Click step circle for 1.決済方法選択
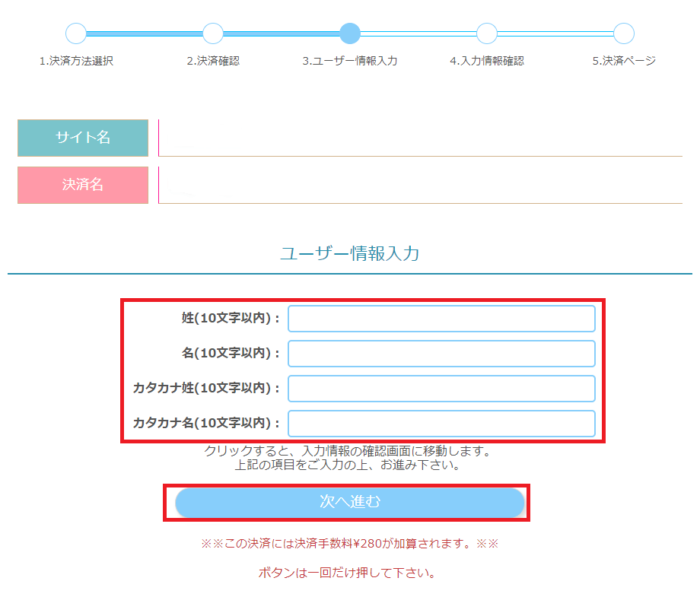The height and width of the screenshot is (597, 700). tap(76, 33)
